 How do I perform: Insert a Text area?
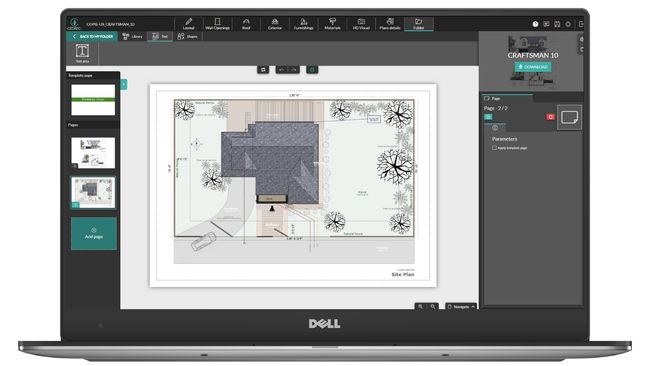82,53
